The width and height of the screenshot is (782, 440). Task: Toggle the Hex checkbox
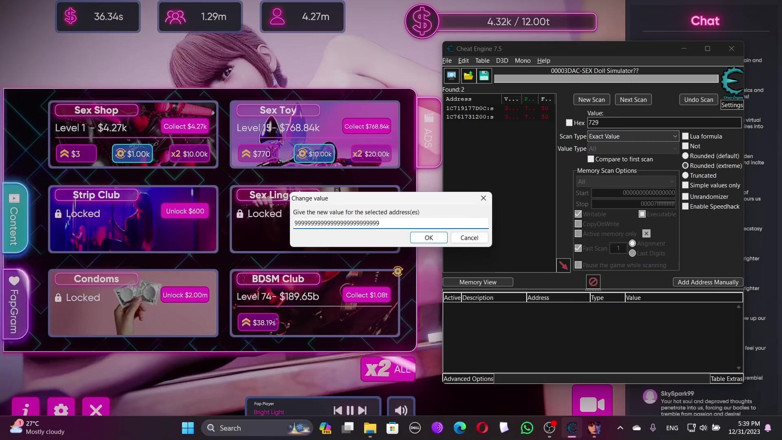coord(569,123)
